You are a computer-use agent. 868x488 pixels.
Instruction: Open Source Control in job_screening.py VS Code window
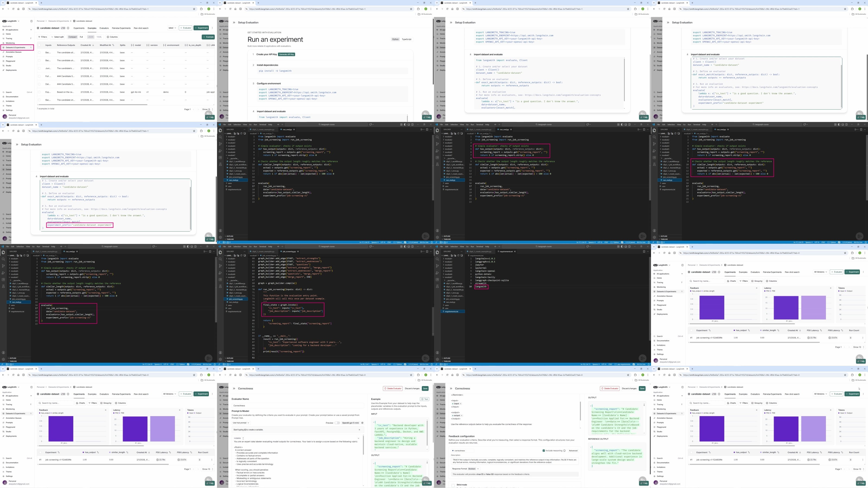tap(220, 266)
